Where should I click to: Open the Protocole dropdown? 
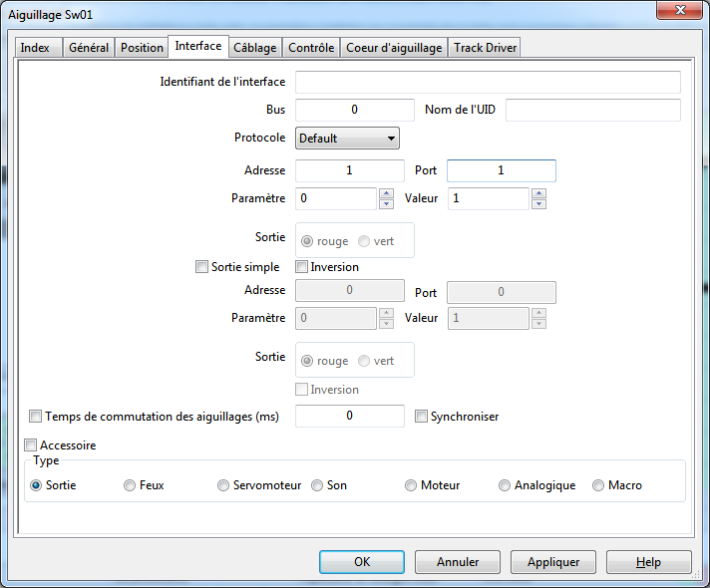[x=347, y=139]
